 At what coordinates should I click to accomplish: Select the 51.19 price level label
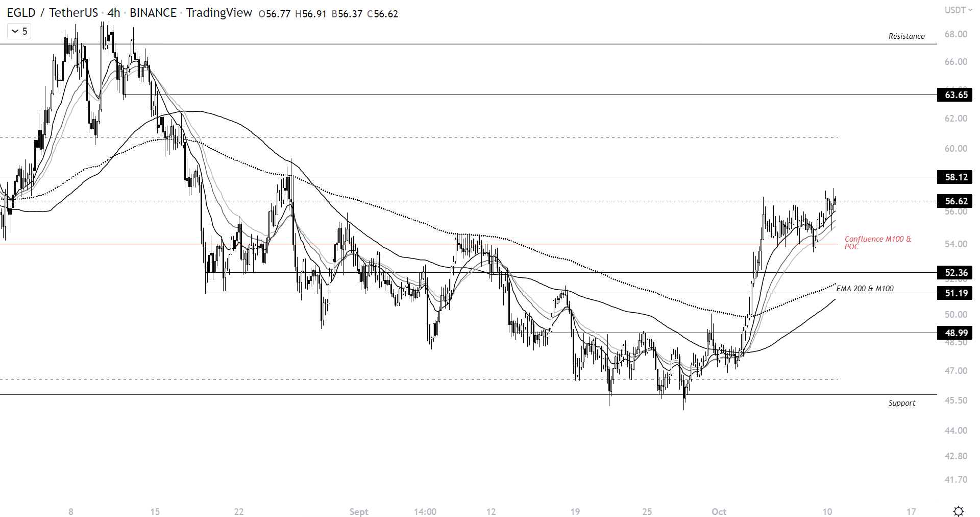pyautogui.click(x=955, y=293)
